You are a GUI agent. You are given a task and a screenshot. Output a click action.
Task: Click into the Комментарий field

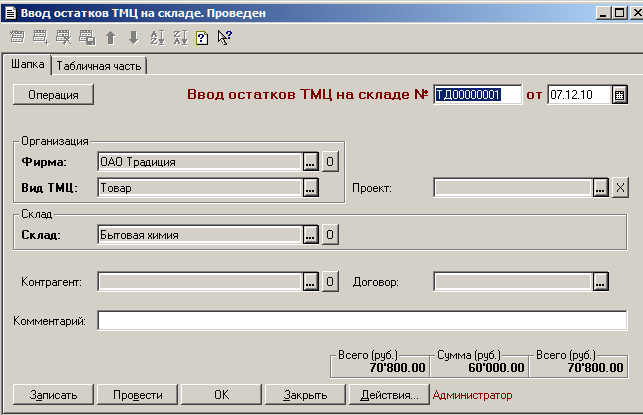362,320
